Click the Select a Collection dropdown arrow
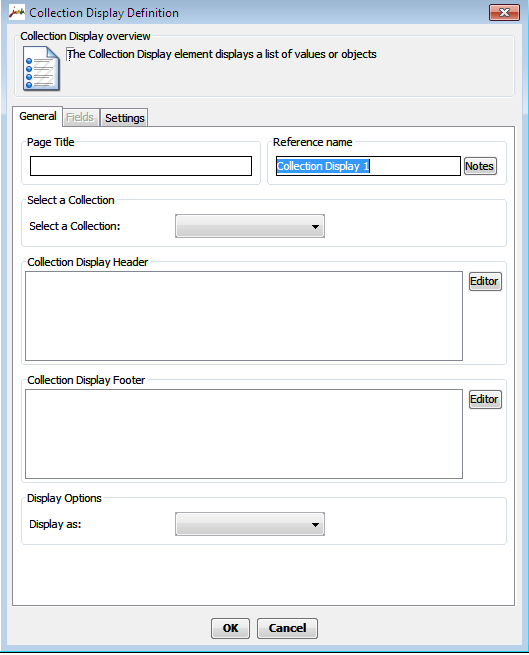This screenshot has width=529, height=655. click(315, 226)
